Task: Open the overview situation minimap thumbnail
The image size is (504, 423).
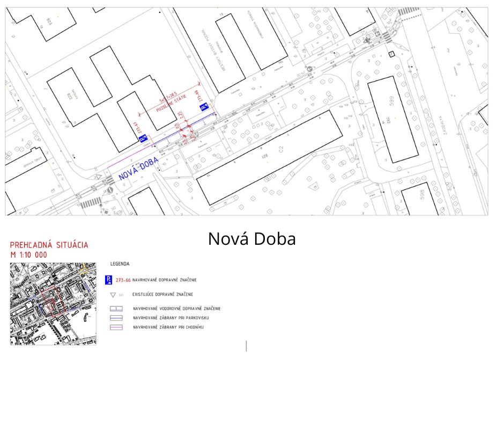Action: click(x=53, y=303)
